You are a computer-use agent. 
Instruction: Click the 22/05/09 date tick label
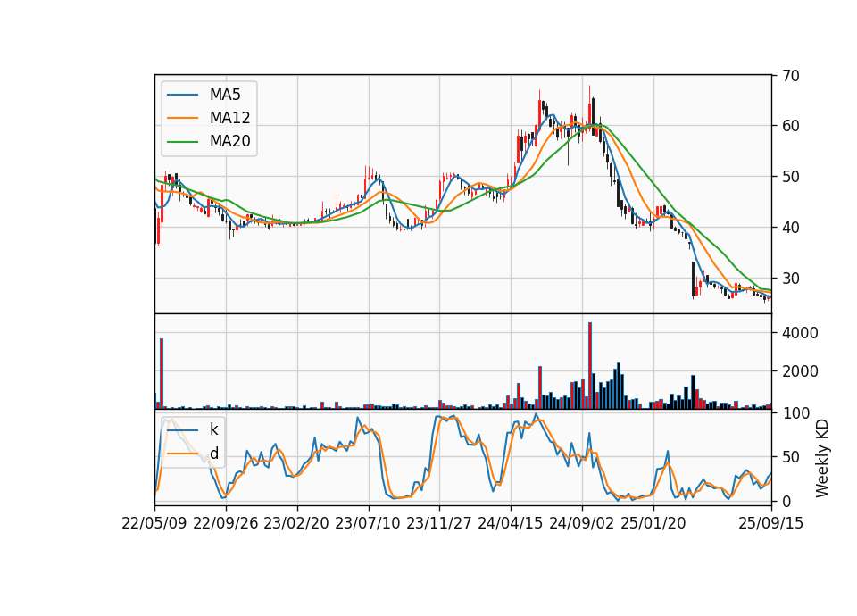coord(154,523)
